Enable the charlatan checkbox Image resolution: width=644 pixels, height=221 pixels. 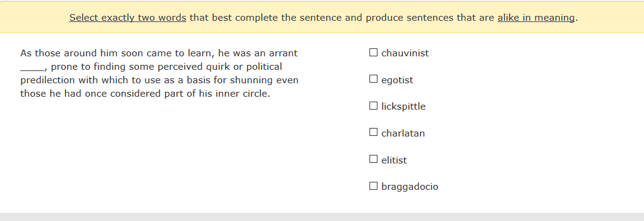tap(373, 132)
